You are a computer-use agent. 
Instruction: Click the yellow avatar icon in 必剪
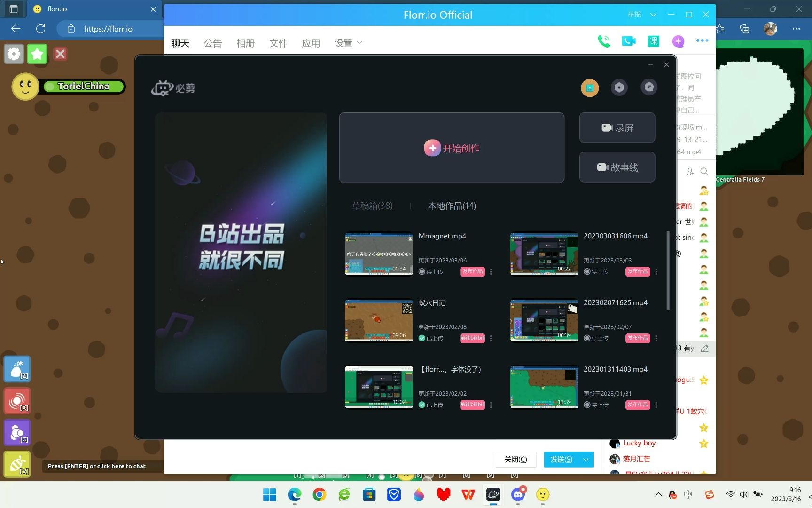[590, 88]
